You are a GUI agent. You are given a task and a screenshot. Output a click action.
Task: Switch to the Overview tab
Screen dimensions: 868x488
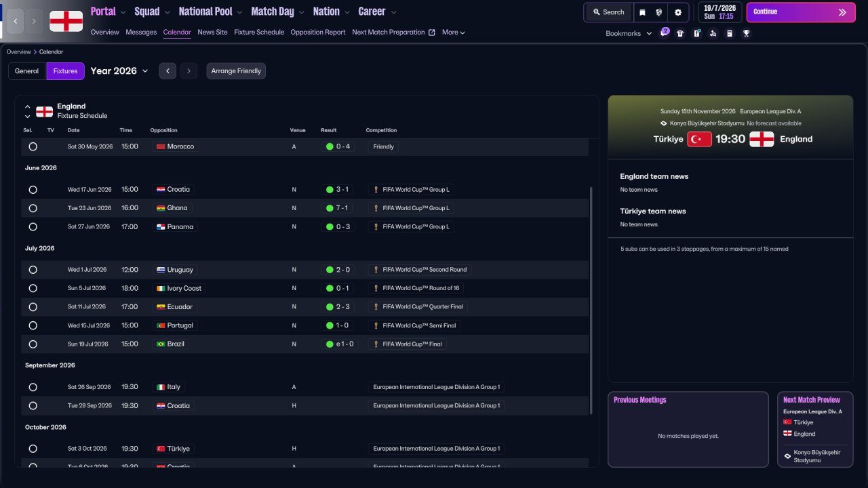pyautogui.click(x=104, y=33)
